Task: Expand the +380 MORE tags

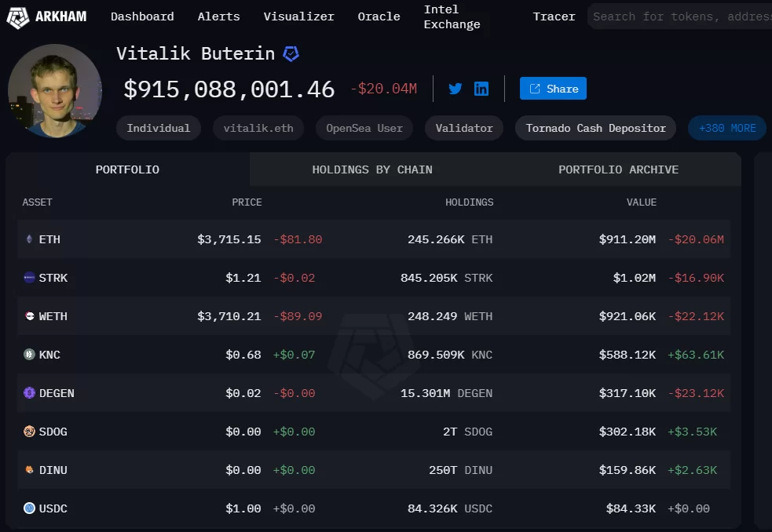Action: (x=726, y=128)
